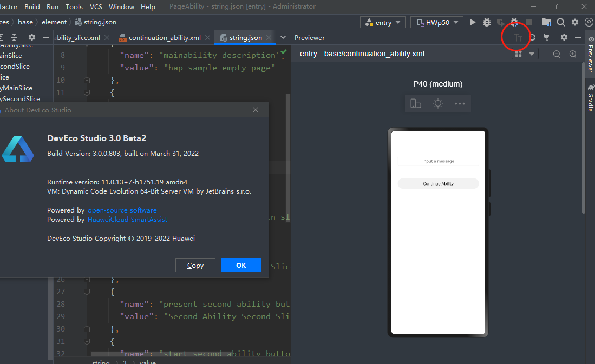Open more options ellipsis under P40 label
The image size is (595, 364).
point(460,103)
